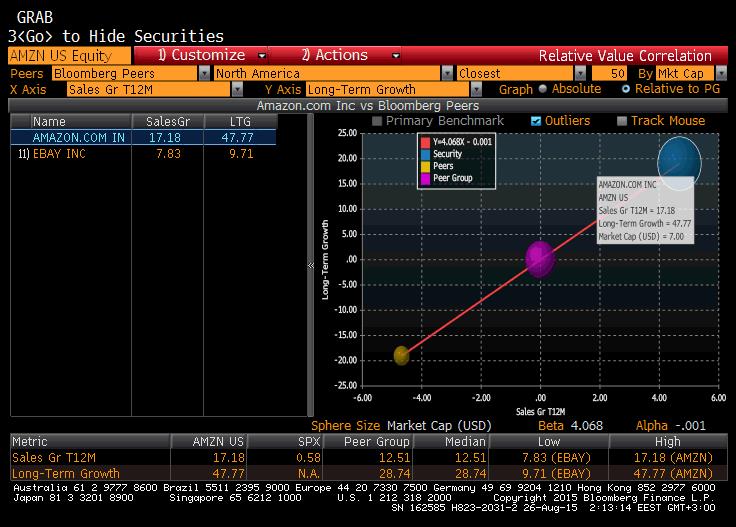Open the Actions menu
The width and height of the screenshot is (736, 527).
click(x=342, y=56)
